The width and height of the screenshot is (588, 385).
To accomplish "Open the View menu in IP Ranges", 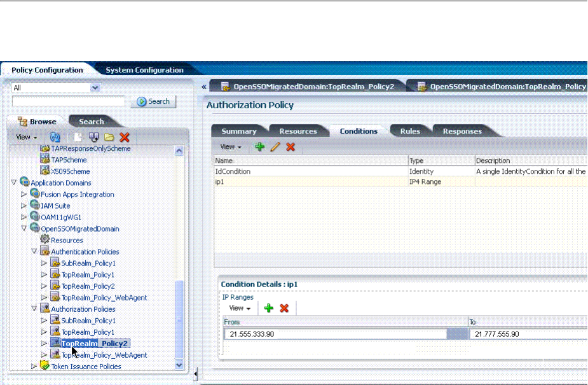I will 240,308.
